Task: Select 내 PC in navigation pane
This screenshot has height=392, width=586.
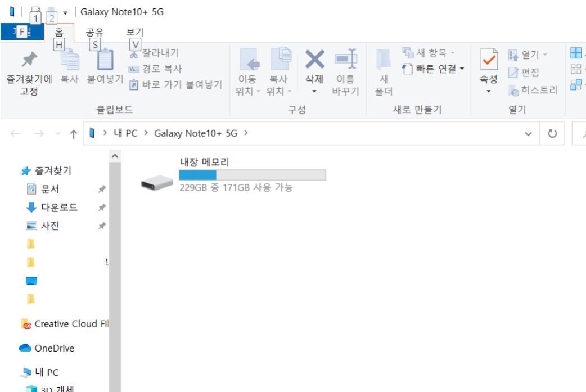Action: point(40,372)
